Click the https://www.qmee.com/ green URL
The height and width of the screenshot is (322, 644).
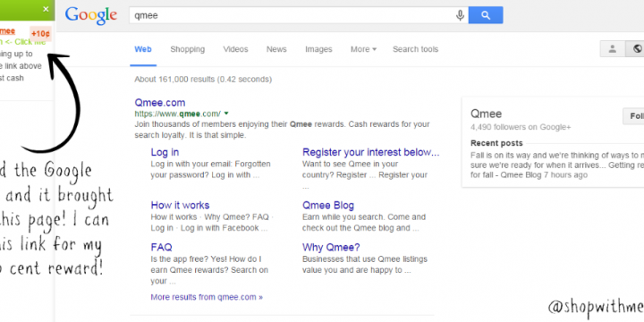tap(177, 114)
